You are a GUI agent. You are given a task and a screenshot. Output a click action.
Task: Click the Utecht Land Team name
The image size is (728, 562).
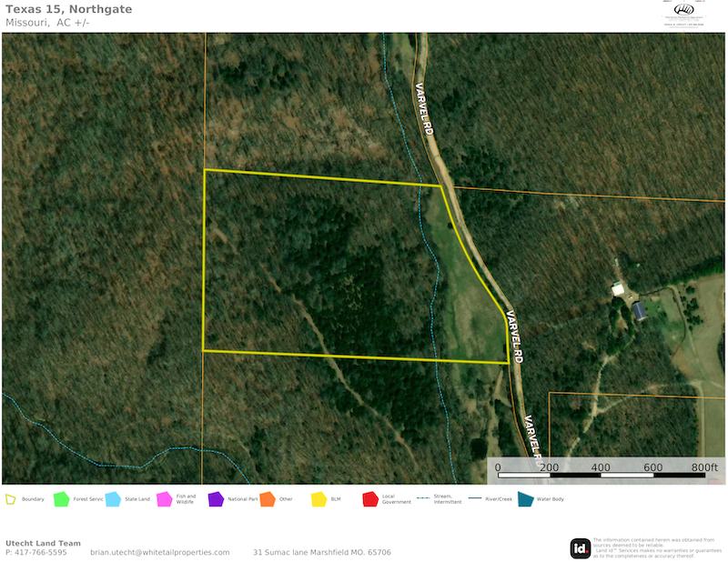click(x=43, y=543)
